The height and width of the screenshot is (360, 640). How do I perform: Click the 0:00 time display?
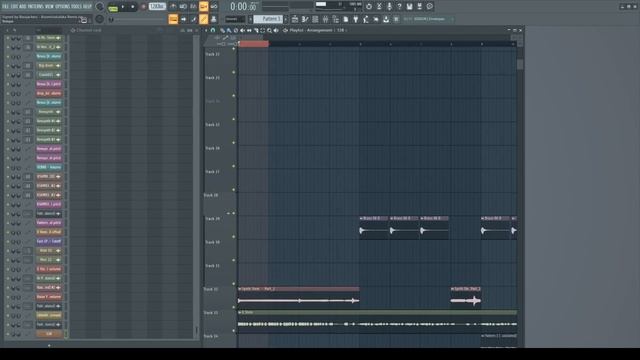244,7
